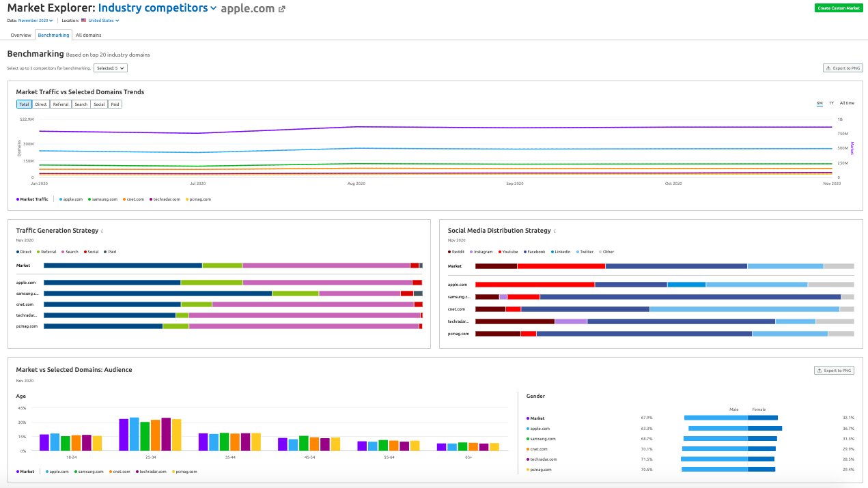This screenshot has height=488, width=868.
Task: Toggle Market Traffic series in trends legend
Action: click(x=32, y=199)
